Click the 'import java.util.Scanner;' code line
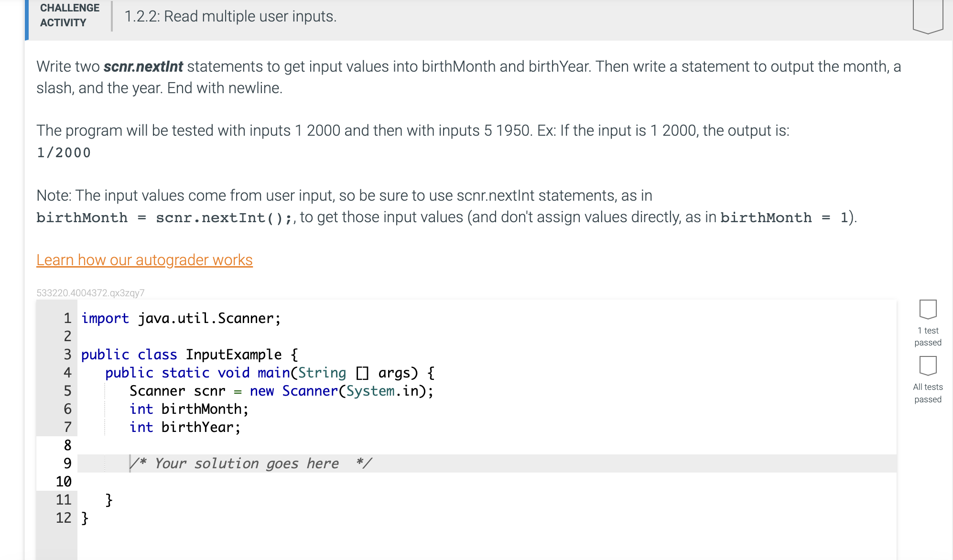The image size is (953, 560). (x=181, y=318)
